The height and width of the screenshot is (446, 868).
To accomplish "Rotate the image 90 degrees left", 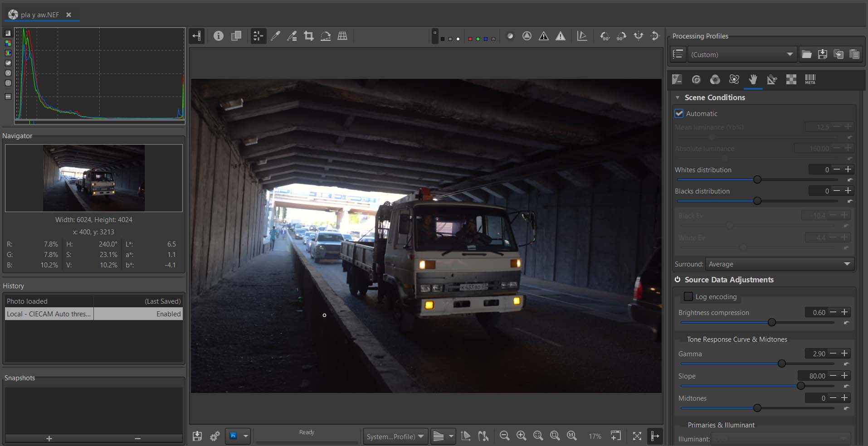I will point(605,36).
